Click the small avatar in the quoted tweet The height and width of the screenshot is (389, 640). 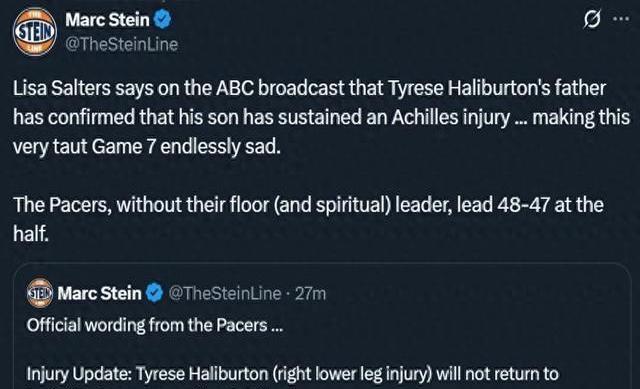coord(40,292)
